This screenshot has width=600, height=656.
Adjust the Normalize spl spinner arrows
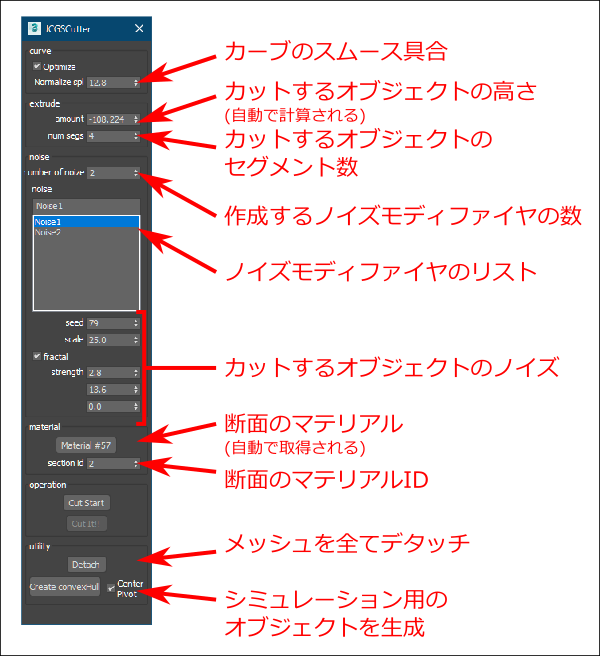pyautogui.click(x=136, y=82)
